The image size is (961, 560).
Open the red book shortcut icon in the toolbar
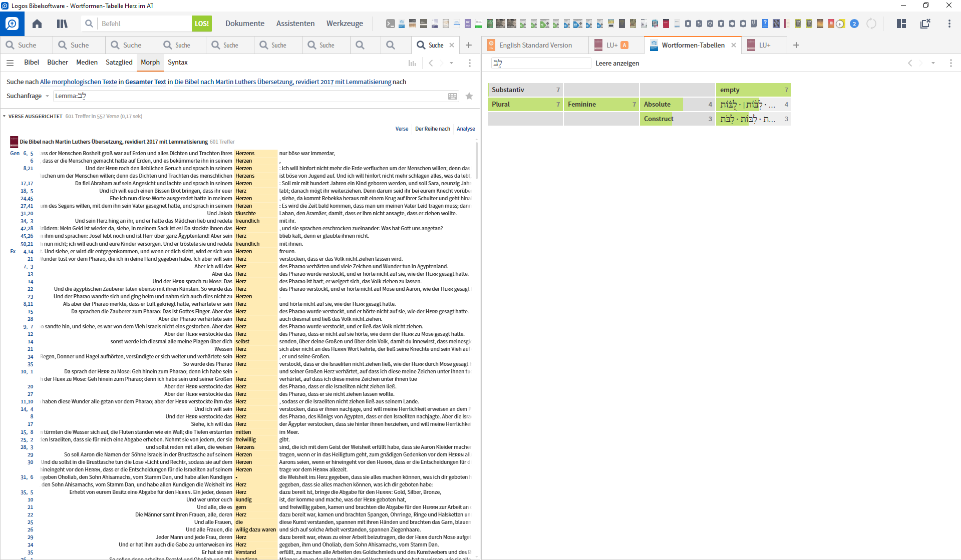(666, 24)
